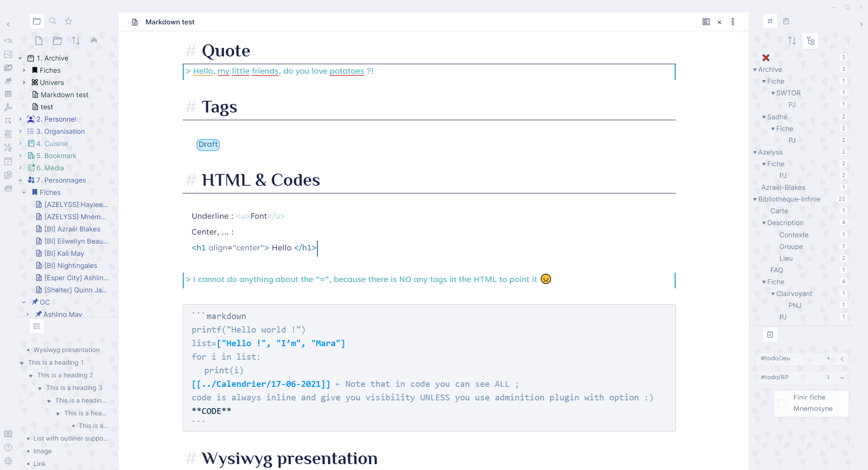Create a new note
Image resolution: width=868 pixels, height=470 pixels.
click(39, 41)
